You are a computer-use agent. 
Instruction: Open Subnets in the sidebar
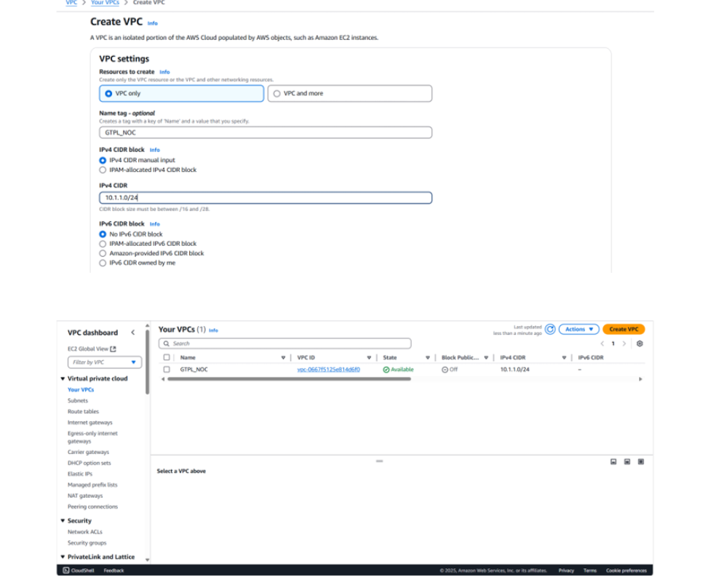click(78, 400)
